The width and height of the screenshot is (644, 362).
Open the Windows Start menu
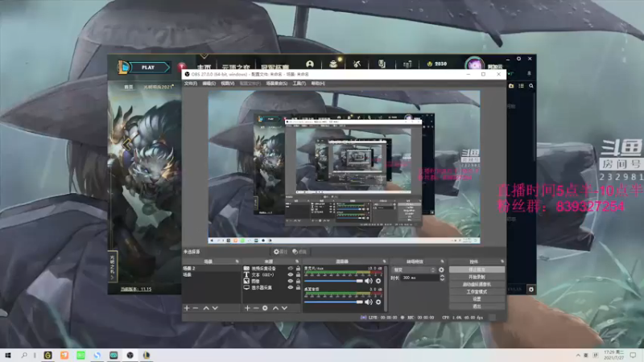[x=7, y=355]
